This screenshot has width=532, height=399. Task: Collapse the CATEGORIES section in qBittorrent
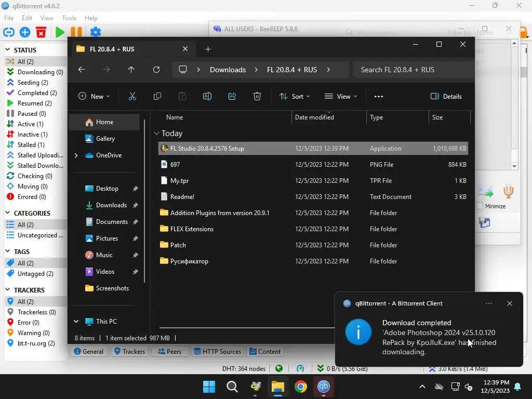(x=7, y=213)
